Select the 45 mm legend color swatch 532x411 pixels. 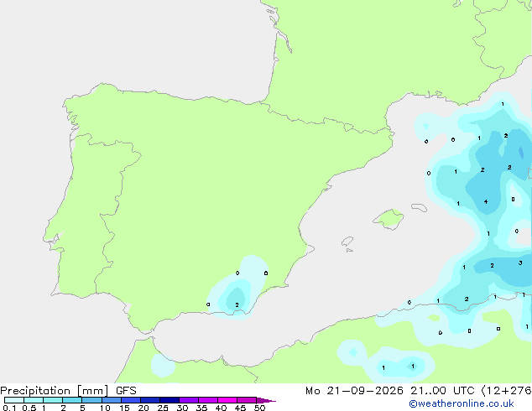pyautogui.click(x=247, y=400)
